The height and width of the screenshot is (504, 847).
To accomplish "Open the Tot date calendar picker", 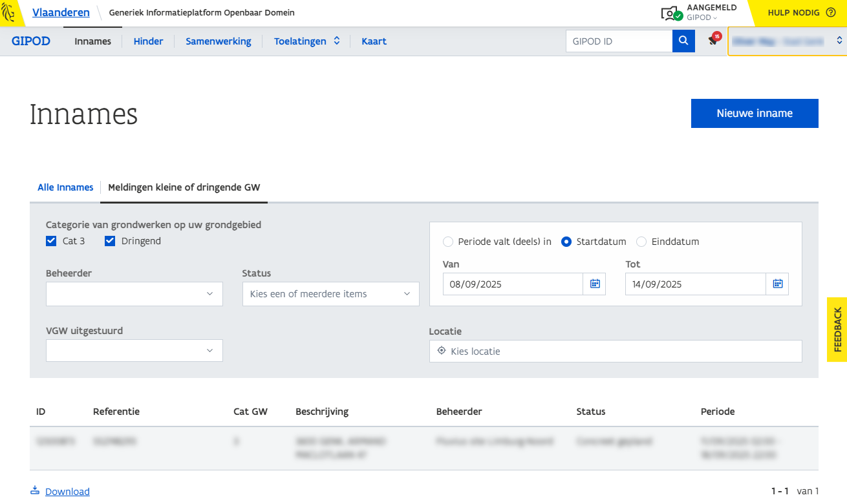I will (777, 284).
